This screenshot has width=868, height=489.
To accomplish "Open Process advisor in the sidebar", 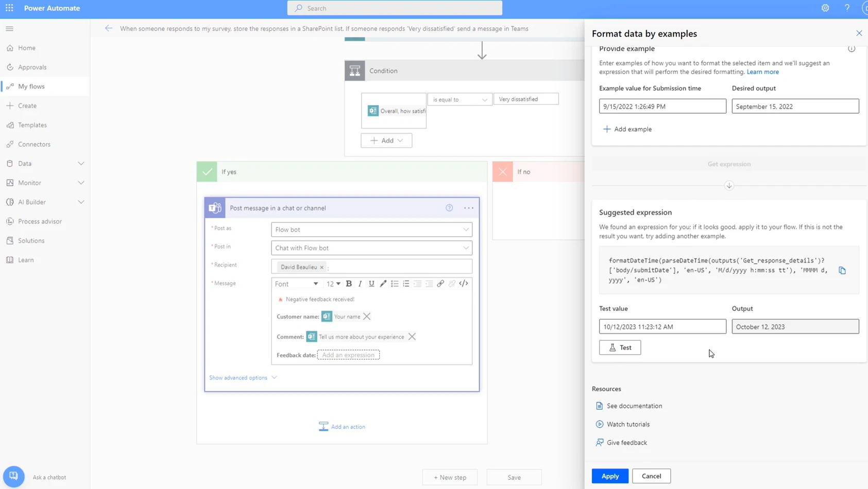I will [x=45, y=221].
